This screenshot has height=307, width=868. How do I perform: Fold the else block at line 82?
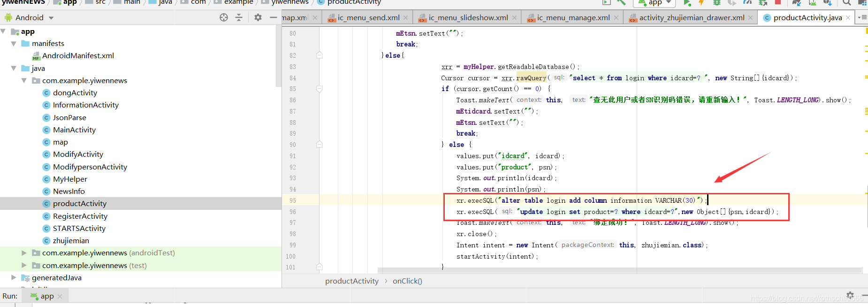320,55
